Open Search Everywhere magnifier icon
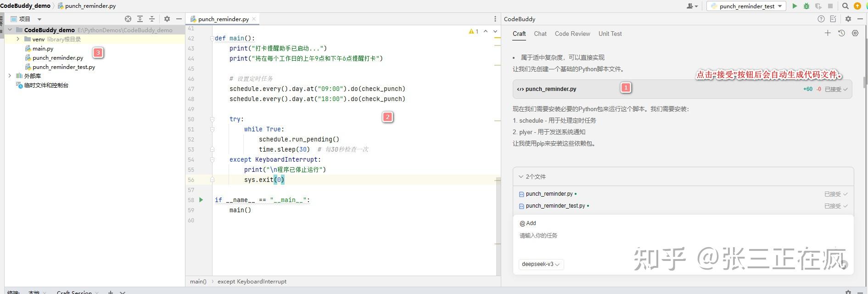The image size is (868, 294). (x=845, y=6)
